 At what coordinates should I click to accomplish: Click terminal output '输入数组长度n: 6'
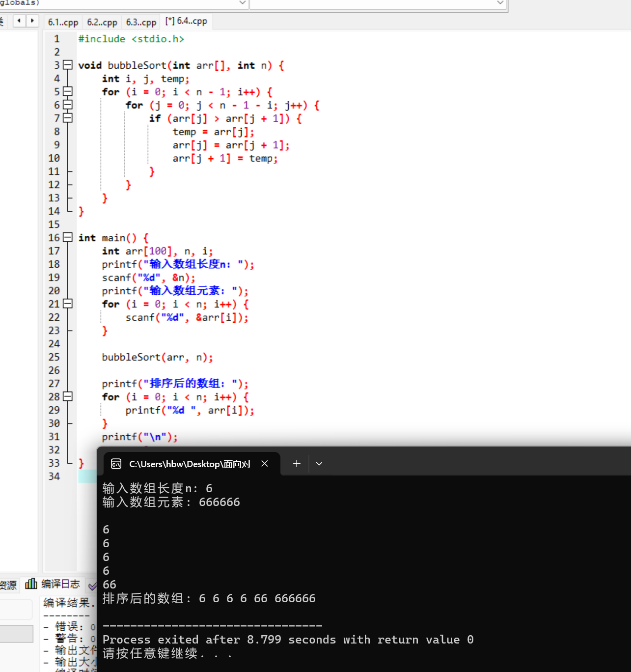click(158, 488)
